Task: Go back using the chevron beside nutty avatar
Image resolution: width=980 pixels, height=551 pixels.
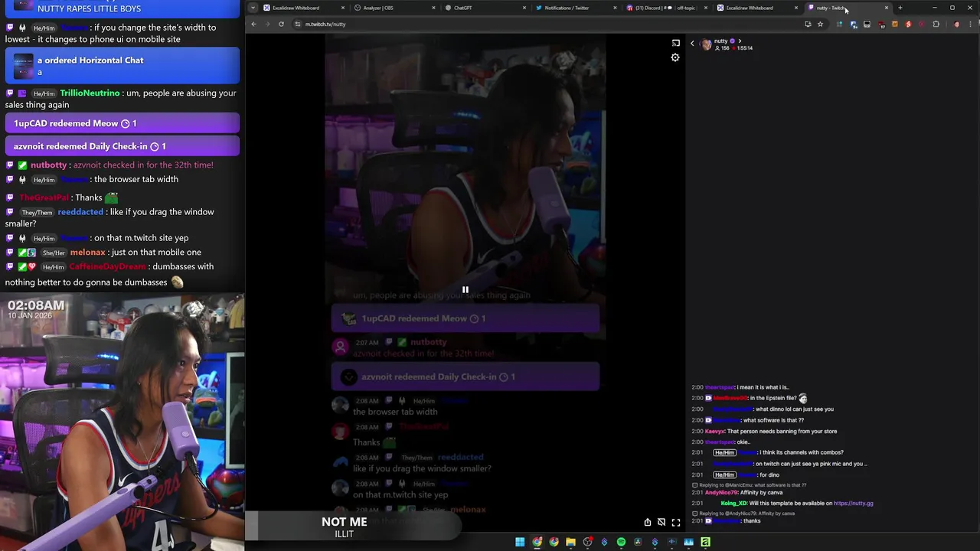Action: click(x=692, y=44)
